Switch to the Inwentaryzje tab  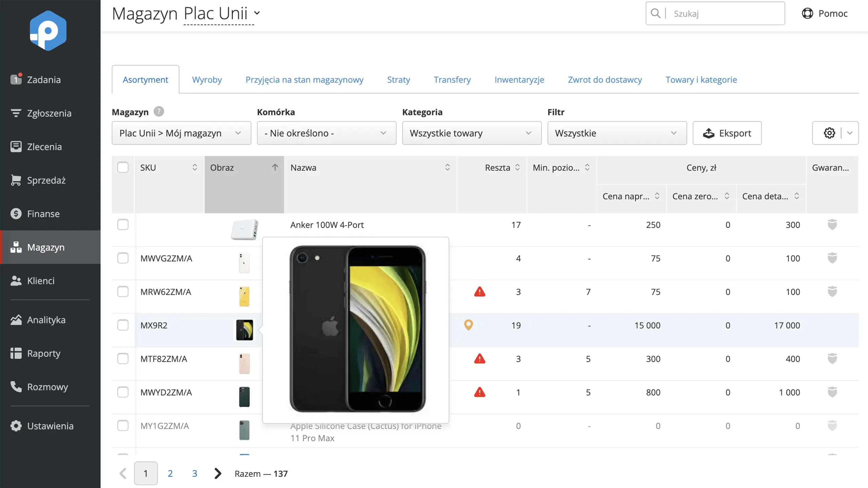(519, 80)
